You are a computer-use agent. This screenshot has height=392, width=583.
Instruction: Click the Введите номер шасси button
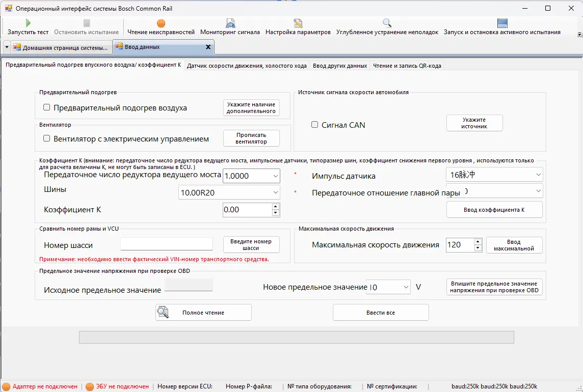coord(251,244)
